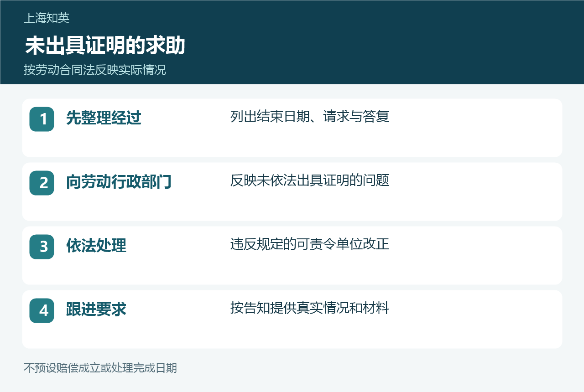Click the subtitle 按劳动合同法反映实际情况
The image size is (584, 392).
click(95, 70)
